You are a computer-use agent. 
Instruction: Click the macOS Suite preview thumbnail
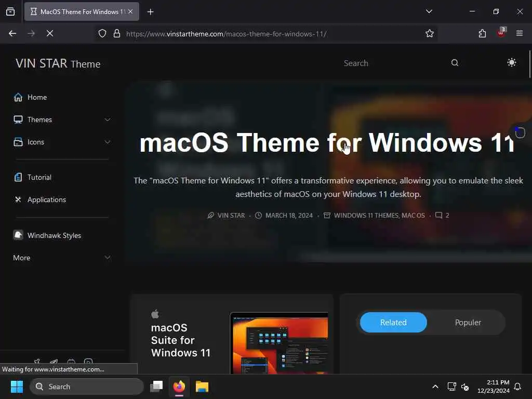pos(279,343)
